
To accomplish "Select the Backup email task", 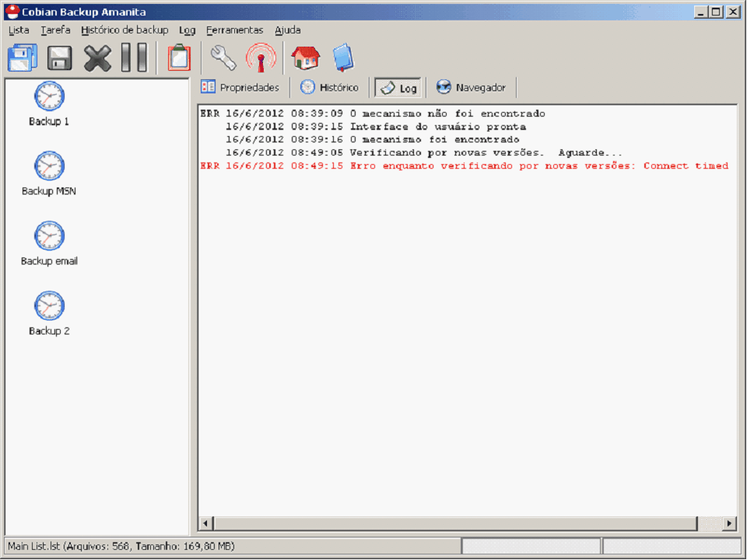I will click(49, 244).
